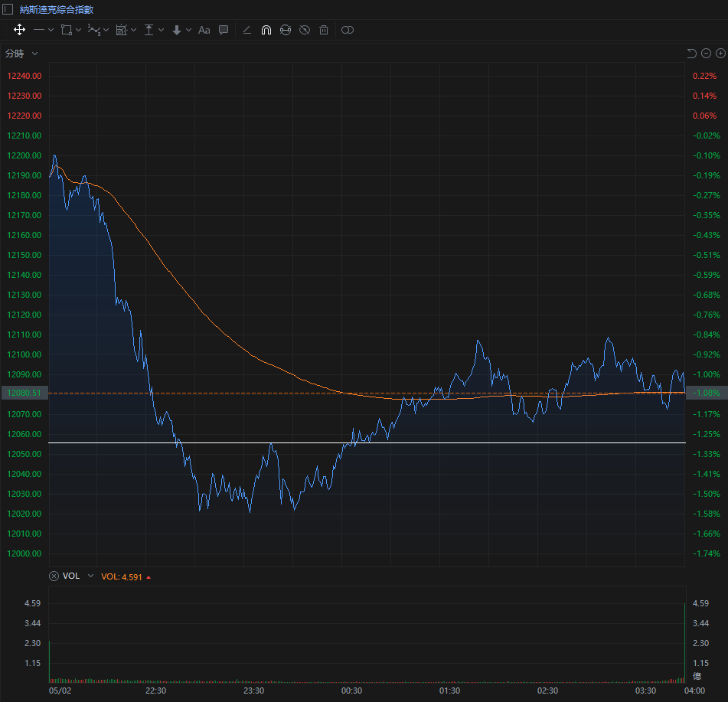728x702 pixels.
Task: Close the VOL indicator panel
Action: pyautogui.click(x=54, y=576)
